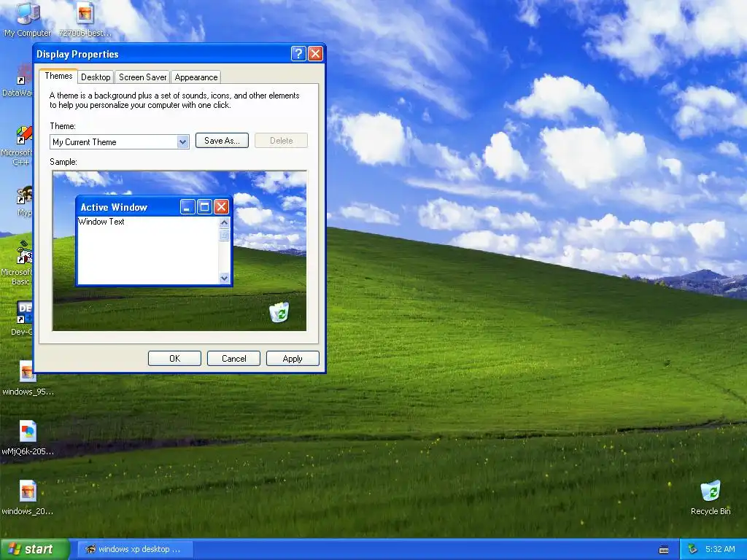
Task: Click the Active Window sample title
Action: click(114, 207)
